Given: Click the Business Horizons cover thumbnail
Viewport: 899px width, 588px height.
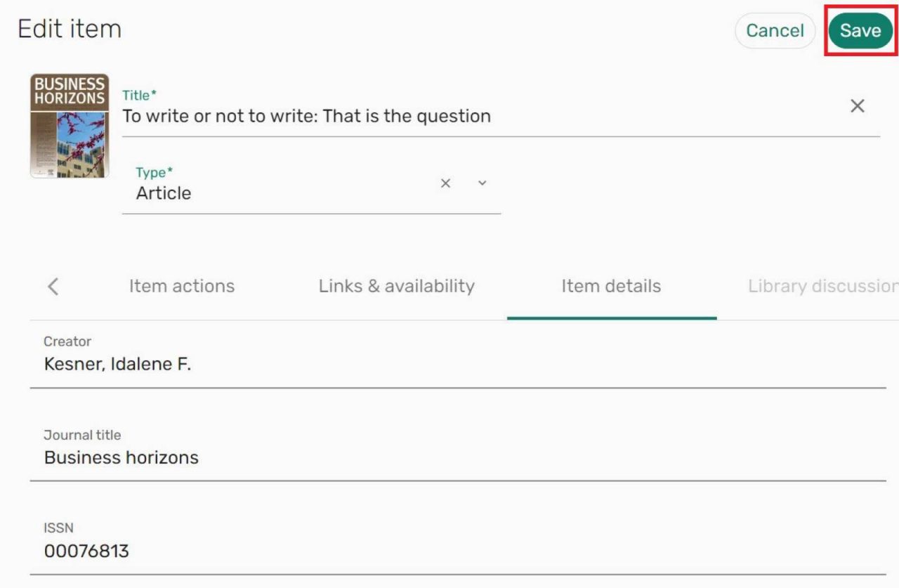Looking at the screenshot, I should [x=69, y=126].
